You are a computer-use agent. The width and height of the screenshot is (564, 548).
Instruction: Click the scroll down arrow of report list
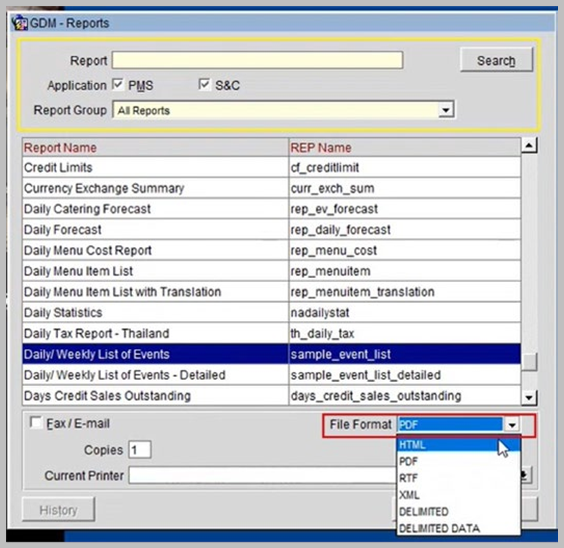point(529,398)
